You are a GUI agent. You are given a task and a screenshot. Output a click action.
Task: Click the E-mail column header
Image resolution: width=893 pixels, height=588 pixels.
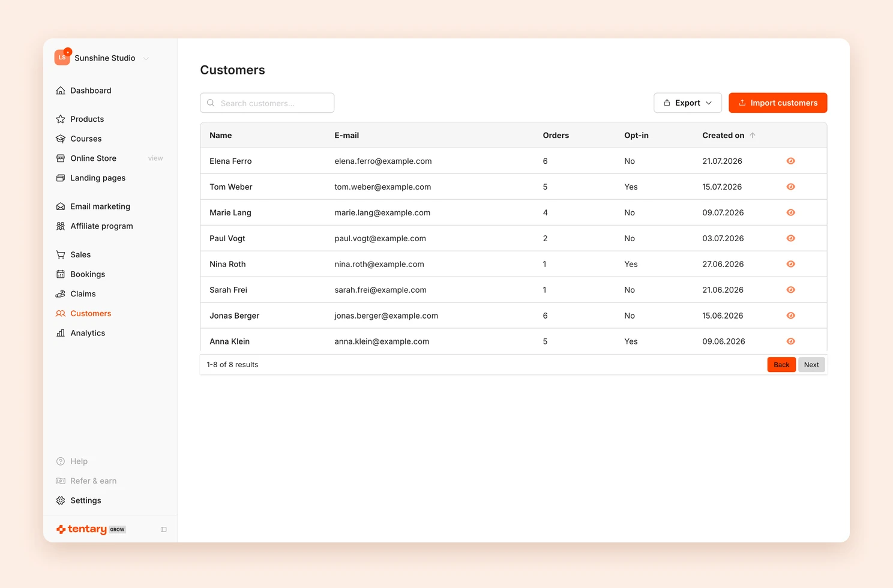pyautogui.click(x=347, y=136)
